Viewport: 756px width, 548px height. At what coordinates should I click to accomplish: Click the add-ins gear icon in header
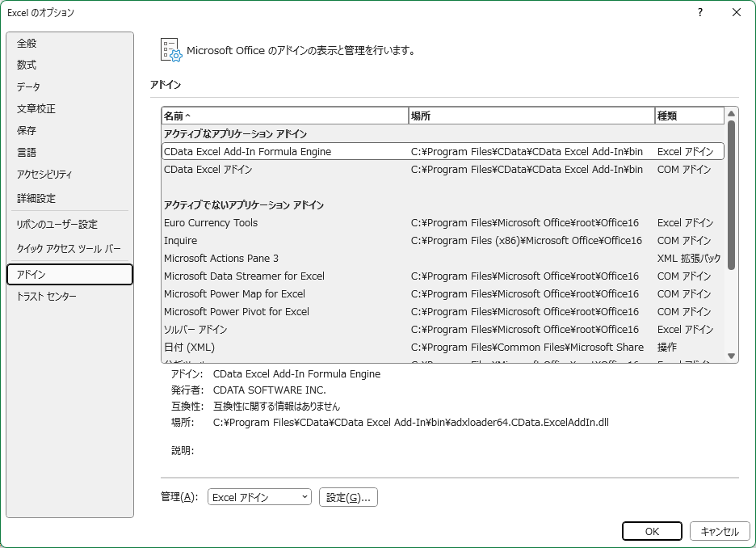click(x=170, y=49)
